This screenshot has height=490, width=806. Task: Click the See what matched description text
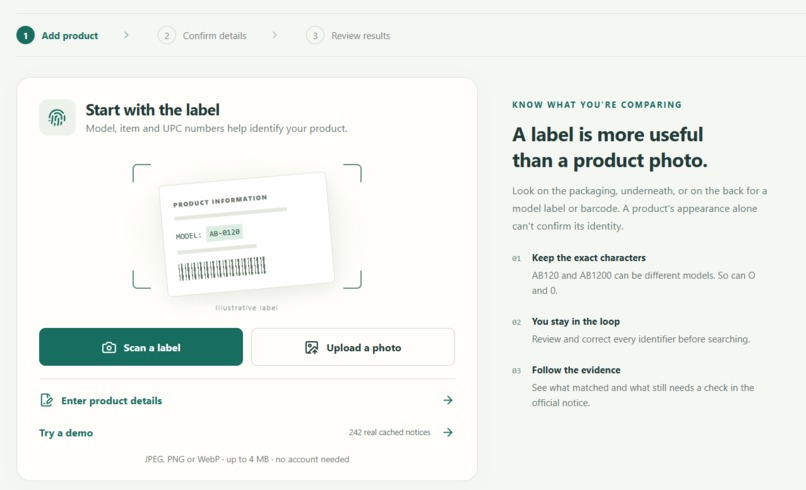643,395
